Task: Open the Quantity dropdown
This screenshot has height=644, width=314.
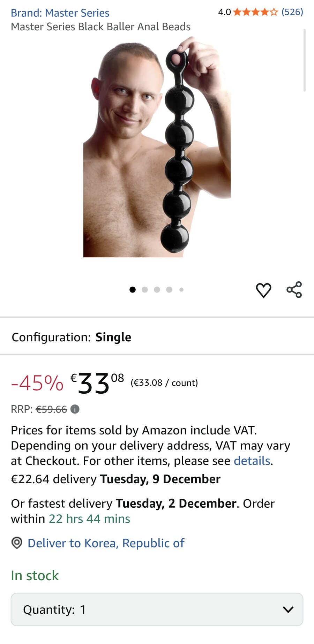Action: 157,609
